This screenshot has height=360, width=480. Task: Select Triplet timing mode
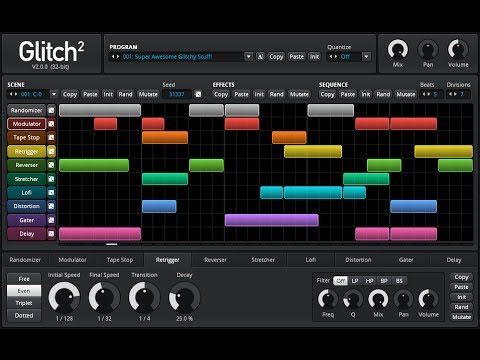(24, 303)
